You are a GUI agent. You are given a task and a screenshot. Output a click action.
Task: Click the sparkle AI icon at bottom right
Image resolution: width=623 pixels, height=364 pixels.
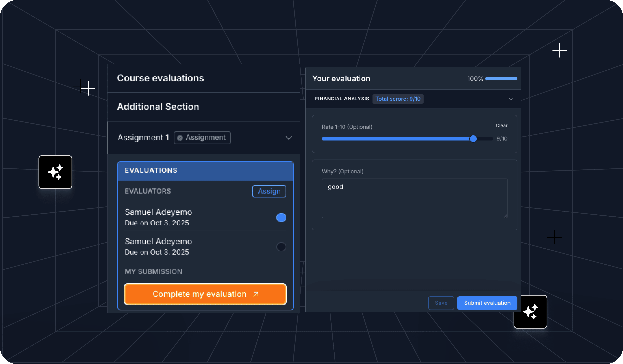[x=530, y=312]
